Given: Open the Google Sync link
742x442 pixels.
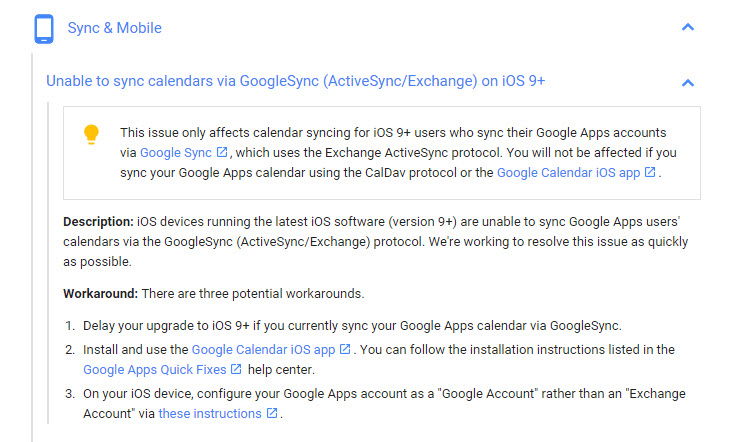Looking at the screenshot, I should pyautogui.click(x=176, y=153).
